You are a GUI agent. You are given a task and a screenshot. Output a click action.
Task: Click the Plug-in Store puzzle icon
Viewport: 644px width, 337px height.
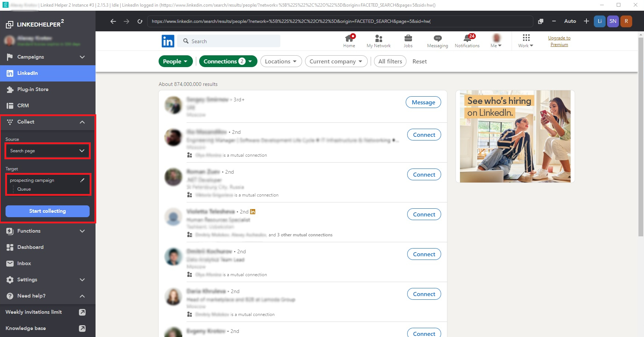coord(10,90)
